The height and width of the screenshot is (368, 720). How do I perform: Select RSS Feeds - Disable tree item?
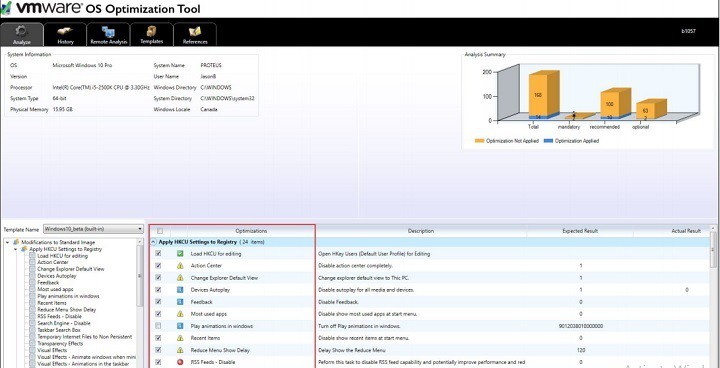(59, 317)
